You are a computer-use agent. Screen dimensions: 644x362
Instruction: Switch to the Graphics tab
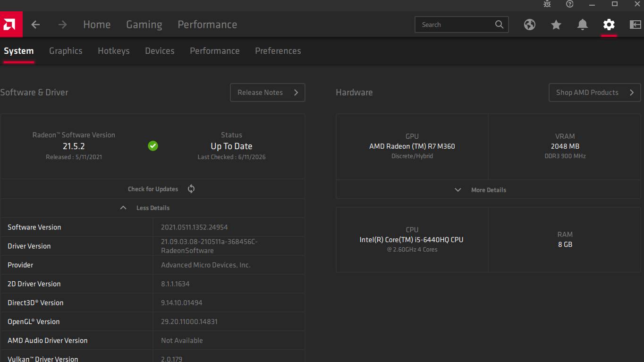(66, 51)
